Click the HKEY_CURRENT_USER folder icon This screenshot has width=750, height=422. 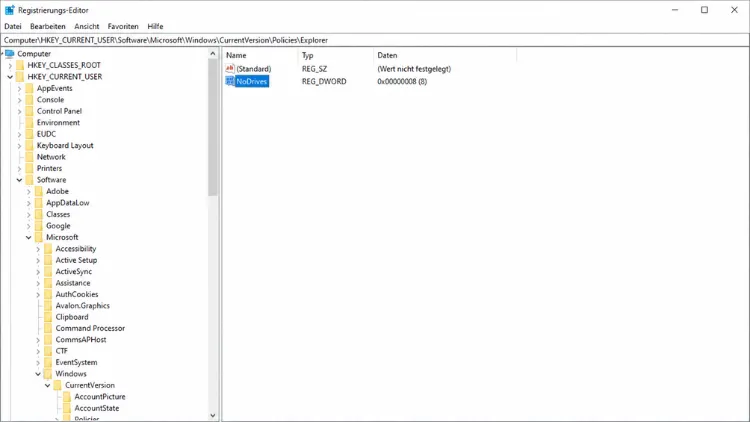pyautogui.click(x=20, y=77)
